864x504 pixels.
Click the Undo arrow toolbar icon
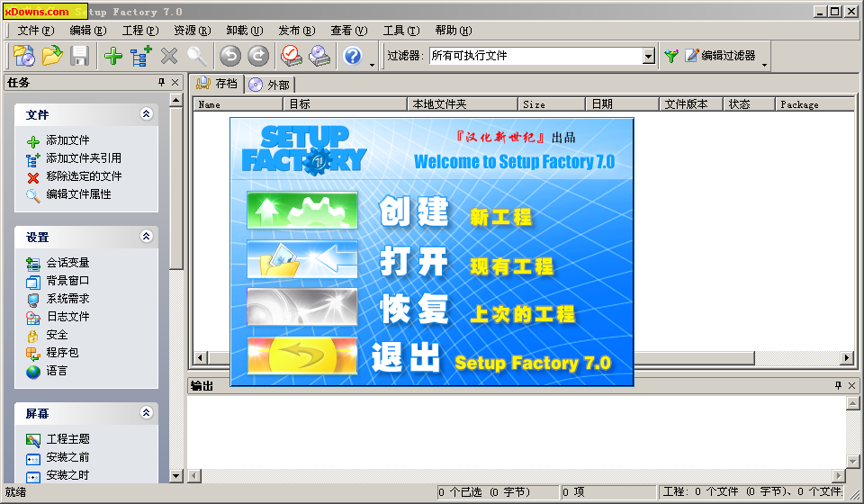(230, 56)
